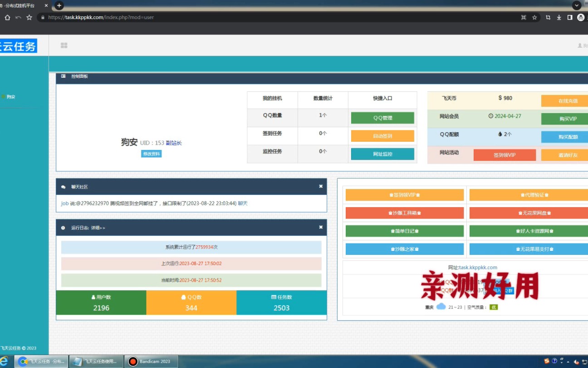
Task: Open 详细>> link in 运行日志 header
Action: coord(98,228)
